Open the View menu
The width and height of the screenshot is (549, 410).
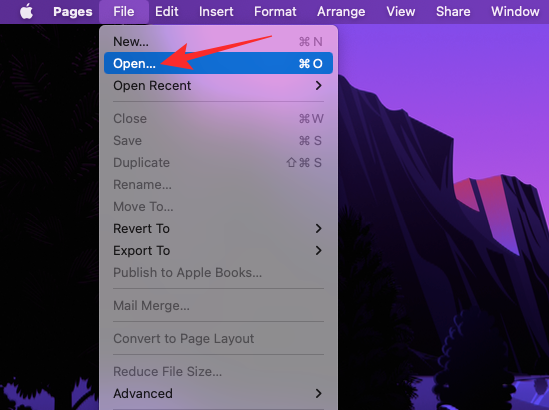coord(401,12)
